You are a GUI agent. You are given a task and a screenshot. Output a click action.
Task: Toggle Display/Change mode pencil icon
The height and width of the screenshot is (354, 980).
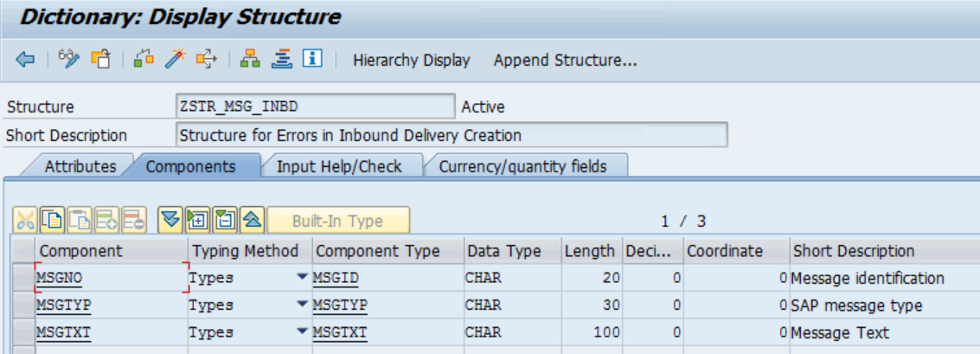click(69, 60)
